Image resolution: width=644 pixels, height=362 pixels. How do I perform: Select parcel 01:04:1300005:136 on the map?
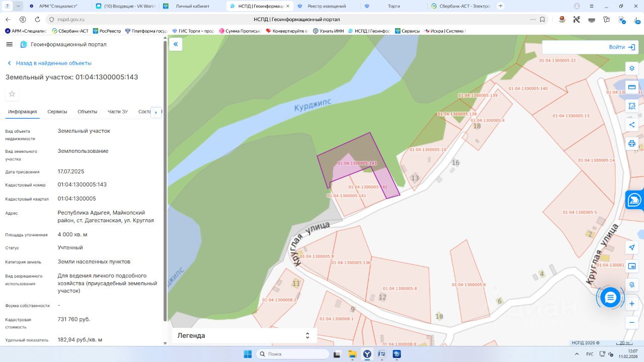tap(350, 262)
